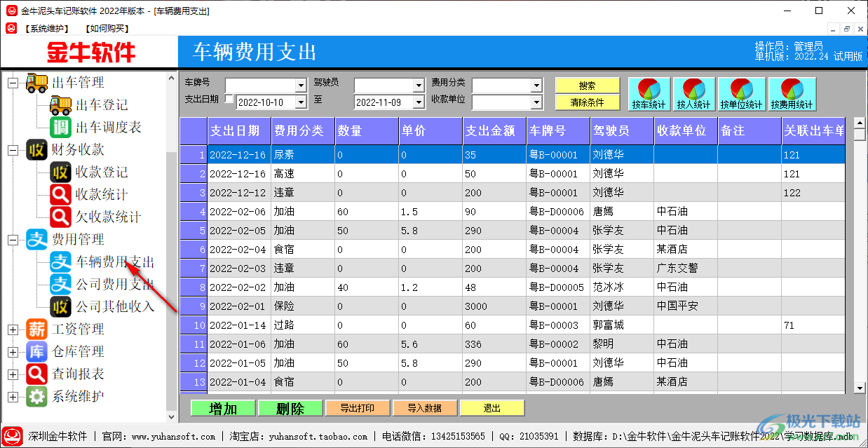
Task: Open the start date 2022-10-10 picker
Action: [x=301, y=102]
